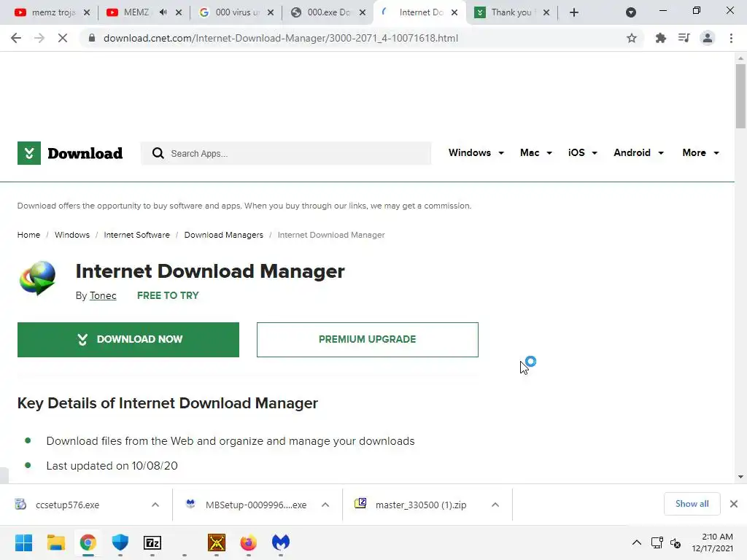The width and height of the screenshot is (747, 560).
Task: Open the taskbar clock and date
Action: coord(712,542)
